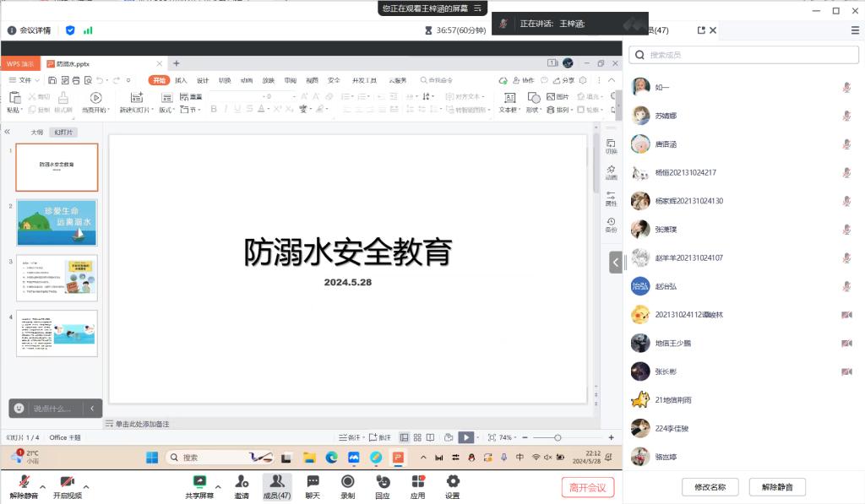This screenshot has width=865, height=504.
Task: Open the 应用 apps panel
Action: pos(417,485)
